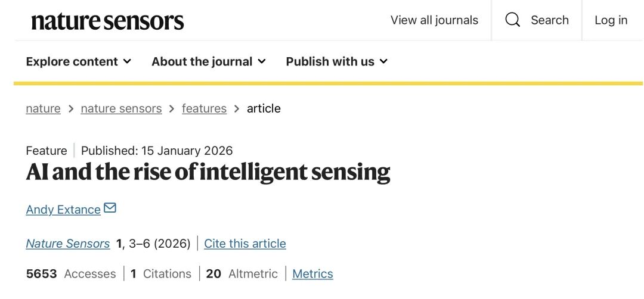The height and width of the screenshot is (299, 644).
Task: Click the search magnifier icon
Action: [512, 20]
